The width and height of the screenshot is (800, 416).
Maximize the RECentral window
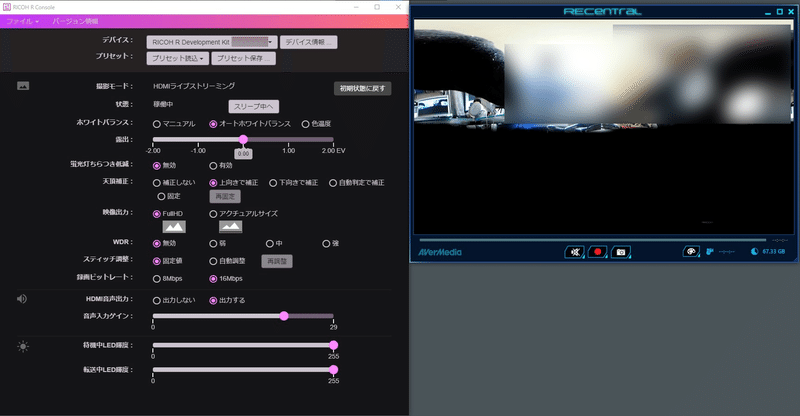(780, 11)
